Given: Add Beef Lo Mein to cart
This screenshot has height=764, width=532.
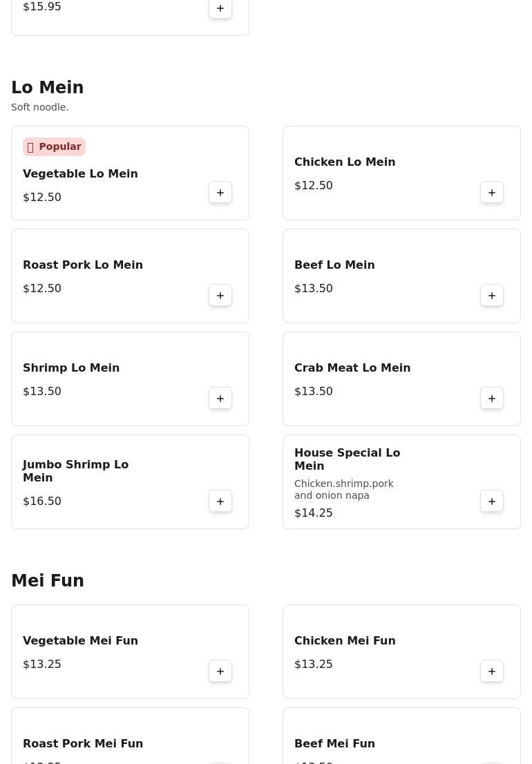Looking at the screenshot, I should tap(492, 296).
